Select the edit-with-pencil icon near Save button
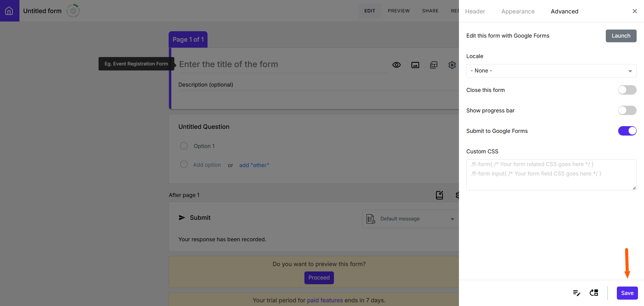This screenshot has height=306, width=644. coord(577,293)
